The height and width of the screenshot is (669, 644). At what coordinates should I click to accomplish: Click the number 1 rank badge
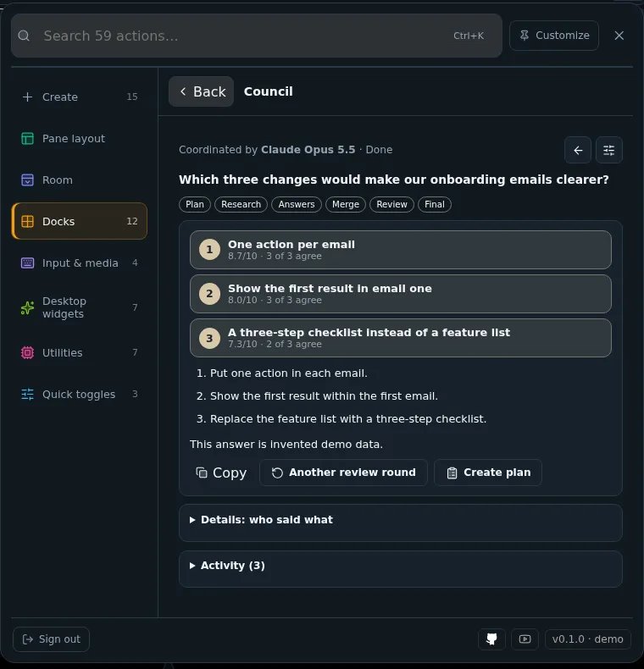click(x=209, y=250)
